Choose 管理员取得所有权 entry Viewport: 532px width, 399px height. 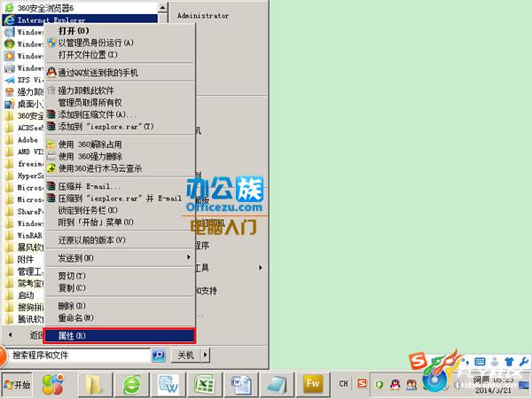tap(119, 103)
